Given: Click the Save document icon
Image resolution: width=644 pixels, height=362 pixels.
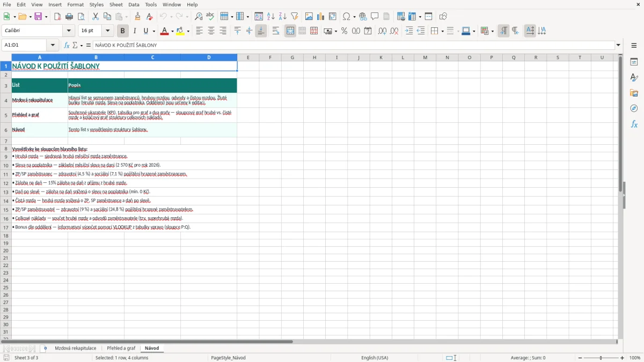Looking at the screenshot, I should [38, 17].
